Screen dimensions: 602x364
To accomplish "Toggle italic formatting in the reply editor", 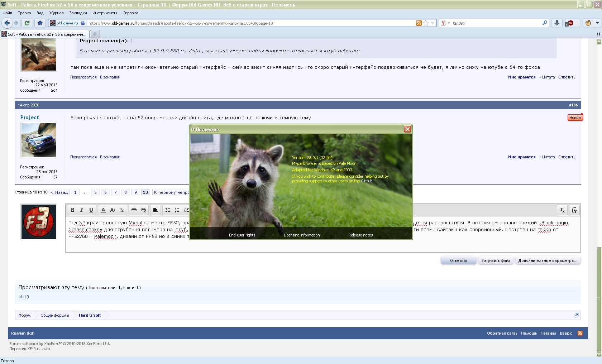I will click(82, 210).
